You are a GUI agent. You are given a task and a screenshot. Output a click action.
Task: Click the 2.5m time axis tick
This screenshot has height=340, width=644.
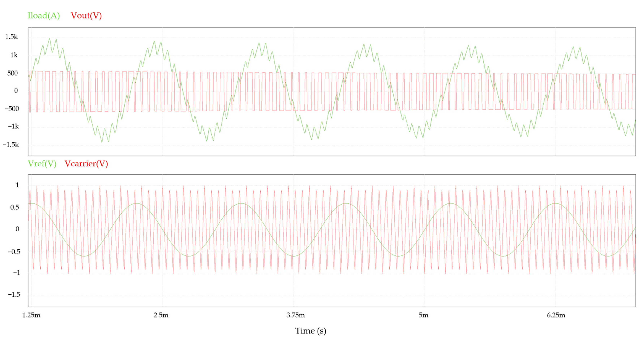coord(161,315)
